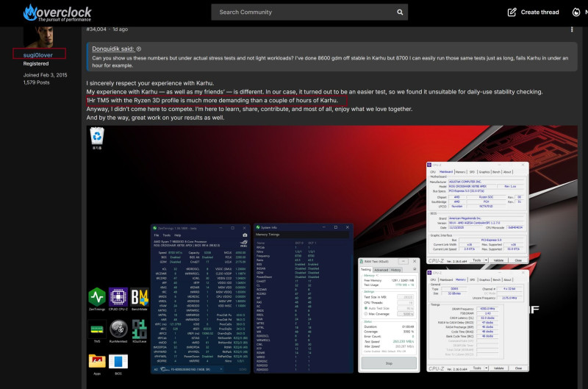Click Validate in the CPU-Z Mainboard window
The height and width of the screenshot is (389, 588).
coord(498,260)
